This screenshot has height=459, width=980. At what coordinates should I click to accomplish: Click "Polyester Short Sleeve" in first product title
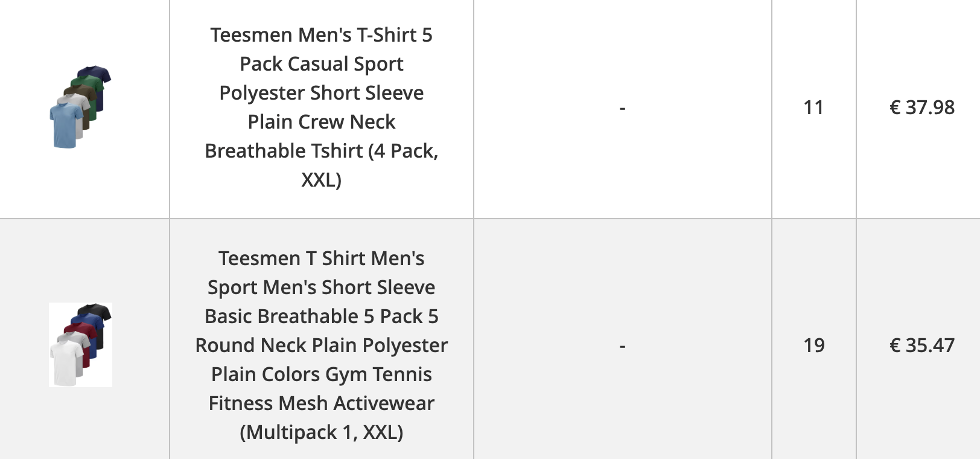[x=321, y=93]
